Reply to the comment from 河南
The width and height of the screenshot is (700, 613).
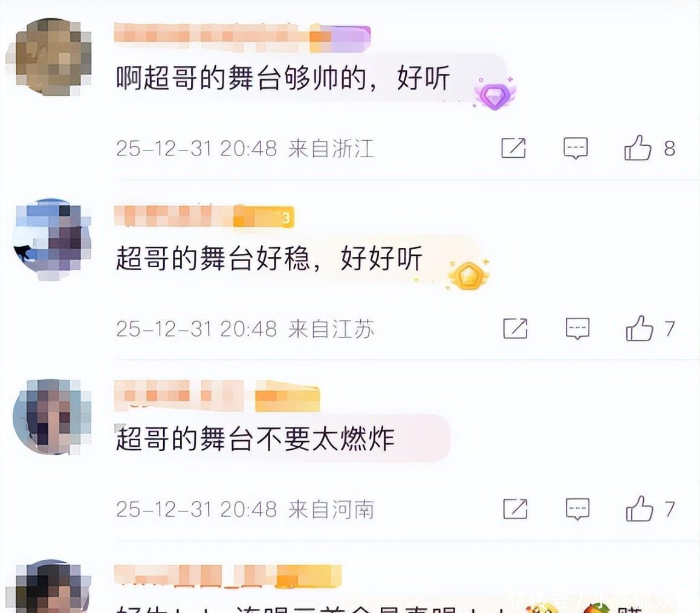point(577,509)
